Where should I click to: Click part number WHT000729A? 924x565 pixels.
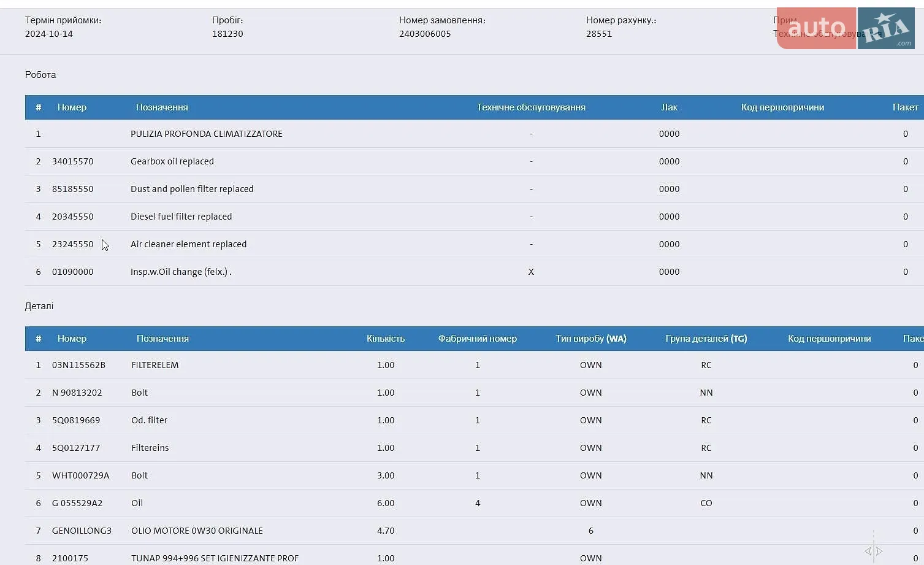[x=80, y=475]
